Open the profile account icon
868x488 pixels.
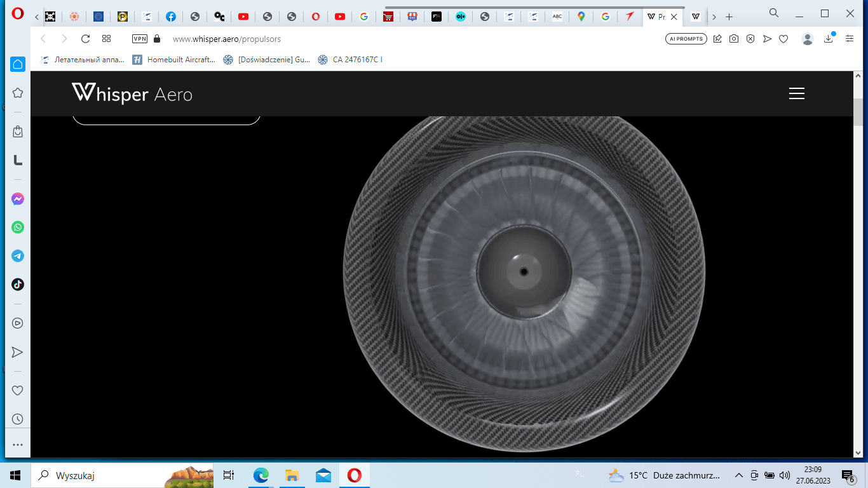(x=808, y=39)
